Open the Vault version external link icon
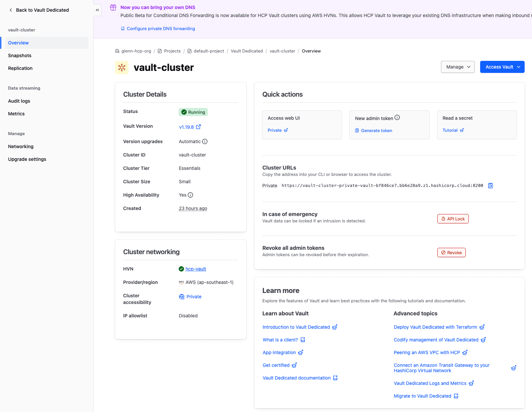The image size is (532, 412). click(x=198, y=127)
